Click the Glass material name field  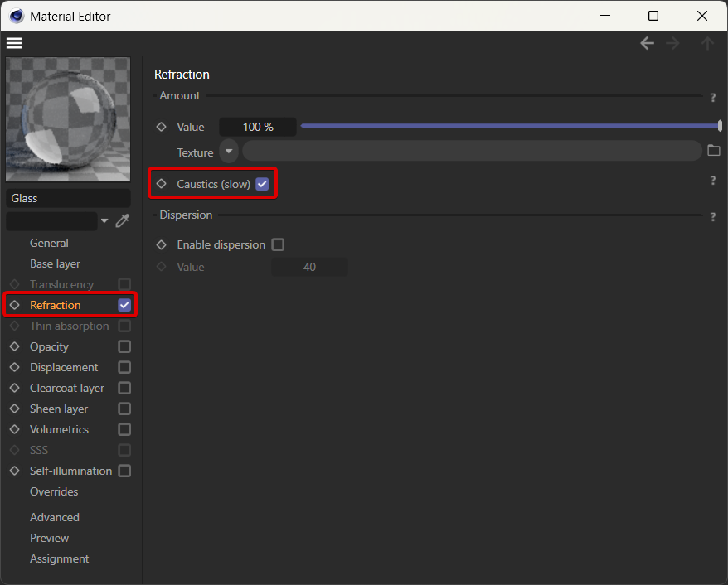tap(68, 198)
